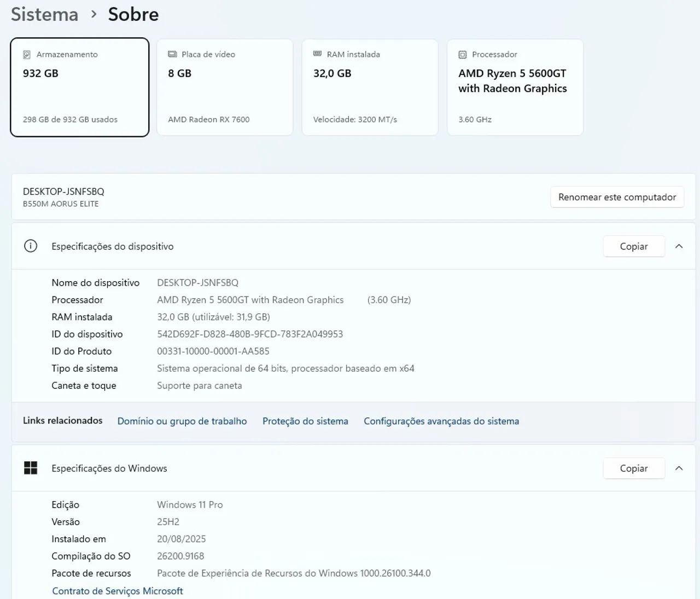Collapse the Especificações do dispositivo section
Screen dimensions: 700x599
[x=679, y=246]
